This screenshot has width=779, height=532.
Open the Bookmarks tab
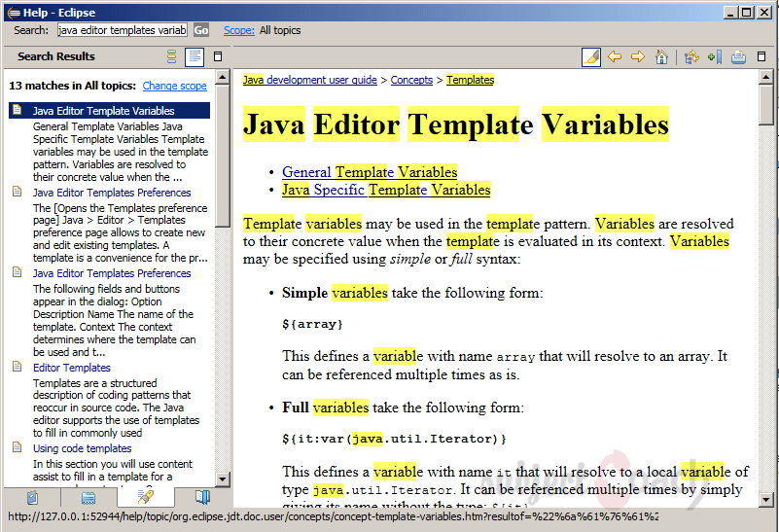tap(202, 498)
